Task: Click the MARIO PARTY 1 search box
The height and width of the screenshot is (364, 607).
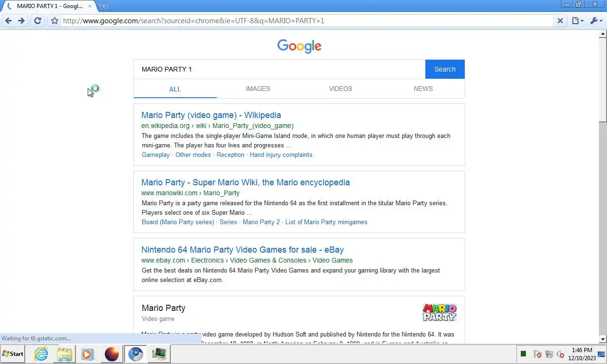Action: pos(279,69)
